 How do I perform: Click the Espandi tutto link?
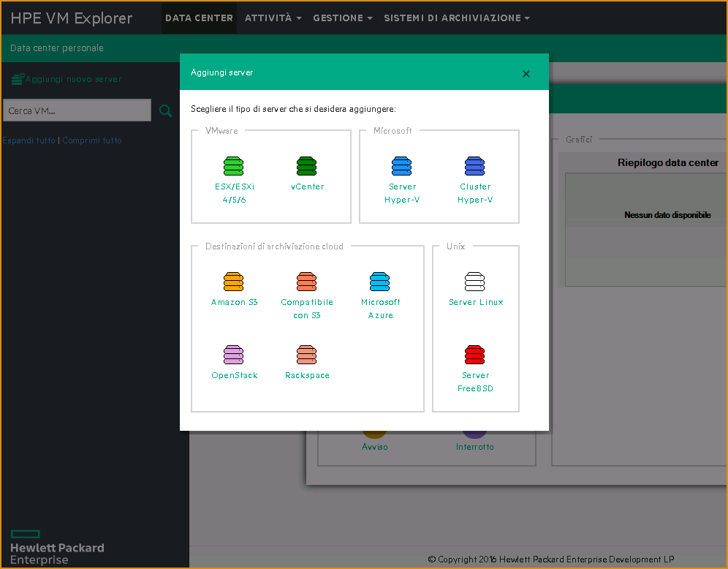coord(29,140)
